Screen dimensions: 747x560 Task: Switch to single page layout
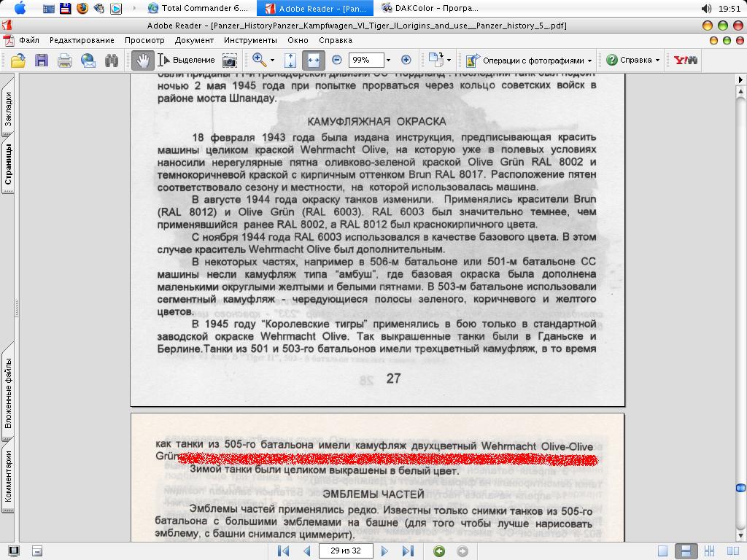click(662, 551)
